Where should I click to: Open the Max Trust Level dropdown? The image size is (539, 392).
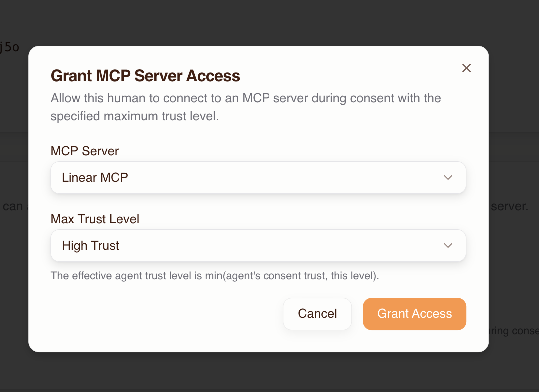[x=258, y=245]
